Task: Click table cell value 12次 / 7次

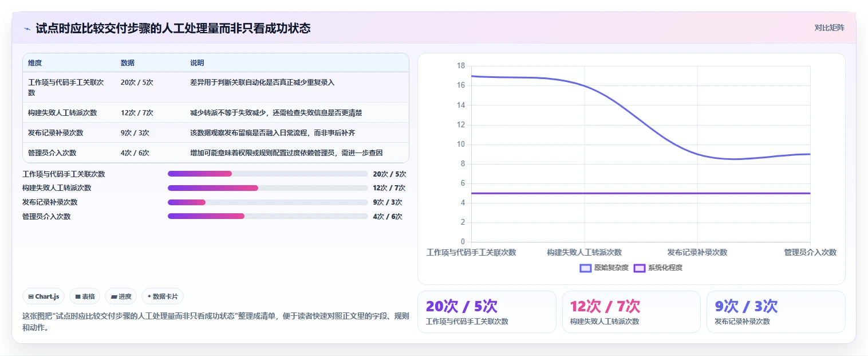Action: pos(137,113)
